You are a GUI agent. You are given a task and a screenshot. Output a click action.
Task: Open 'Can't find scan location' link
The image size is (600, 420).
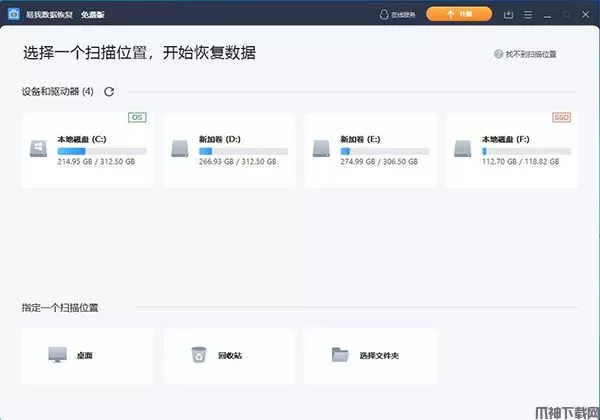click(x=531, y=54)
